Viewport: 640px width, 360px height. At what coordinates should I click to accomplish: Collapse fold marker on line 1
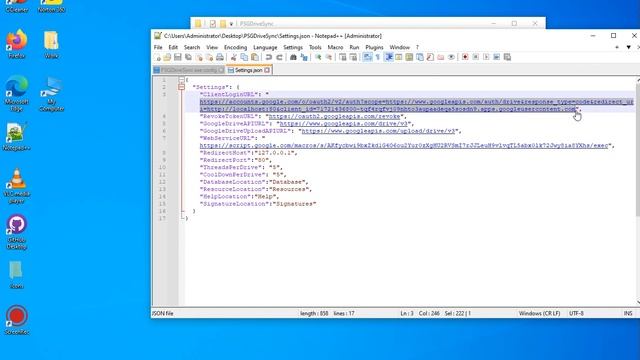[182, 80]
